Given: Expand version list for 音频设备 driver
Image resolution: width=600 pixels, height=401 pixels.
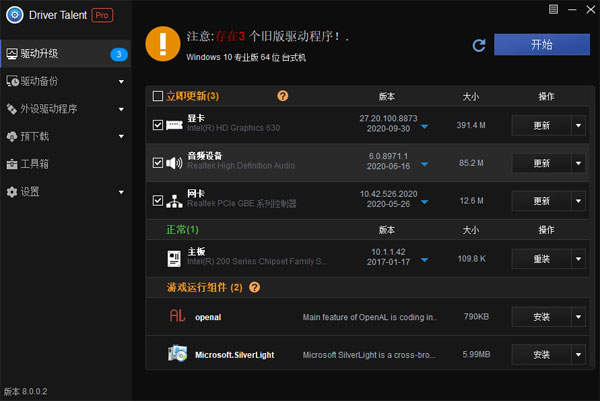Looking at the screenshot, I should coord(424,165).
